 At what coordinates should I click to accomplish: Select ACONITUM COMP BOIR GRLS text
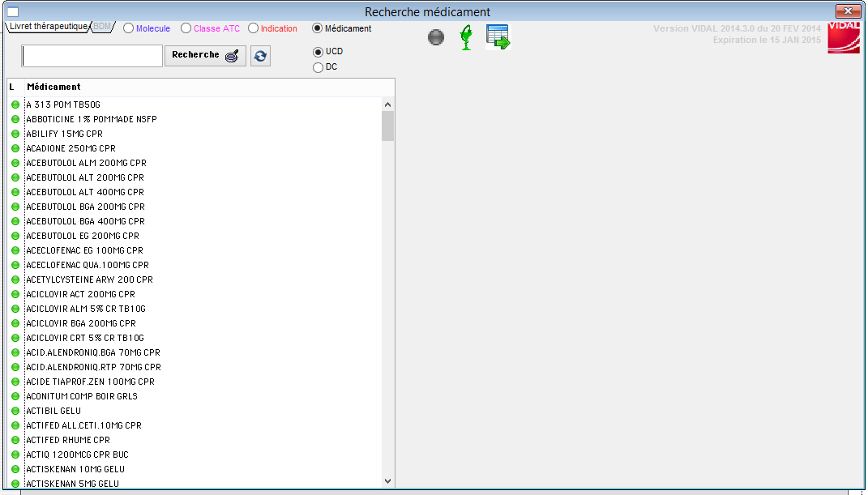click(x=82, y=396)
